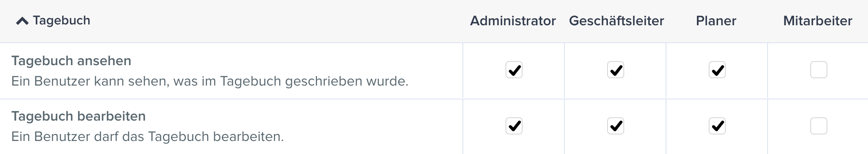
Task: Uncheck Geschäftsleiter for Tagebuch ansehen
Action: click(615, 70)
